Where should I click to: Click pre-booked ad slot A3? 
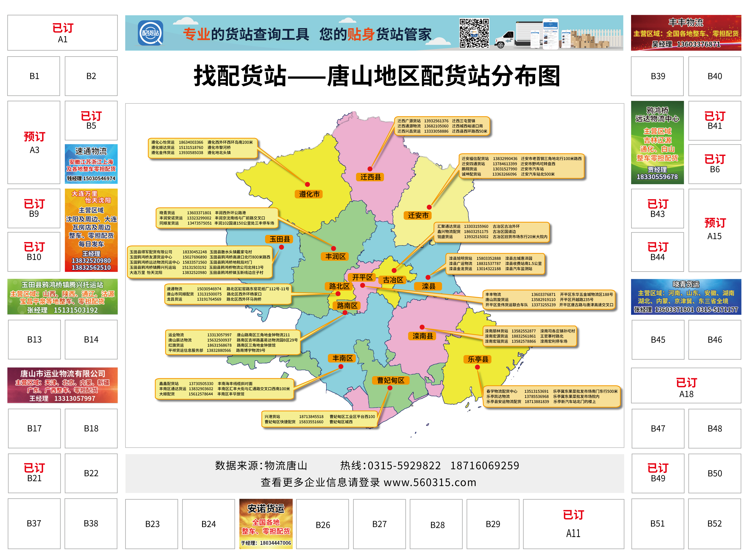(x=34, y=143)
